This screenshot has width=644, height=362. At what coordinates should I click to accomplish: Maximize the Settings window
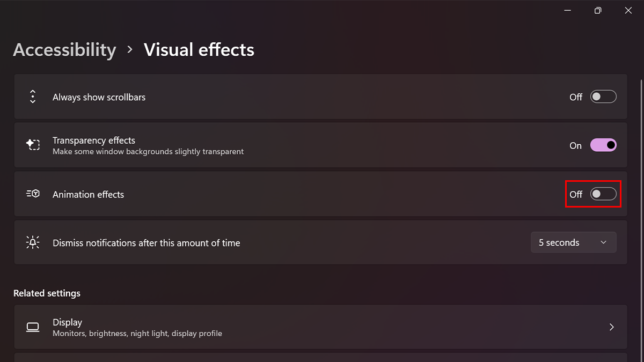click(598, 11)
